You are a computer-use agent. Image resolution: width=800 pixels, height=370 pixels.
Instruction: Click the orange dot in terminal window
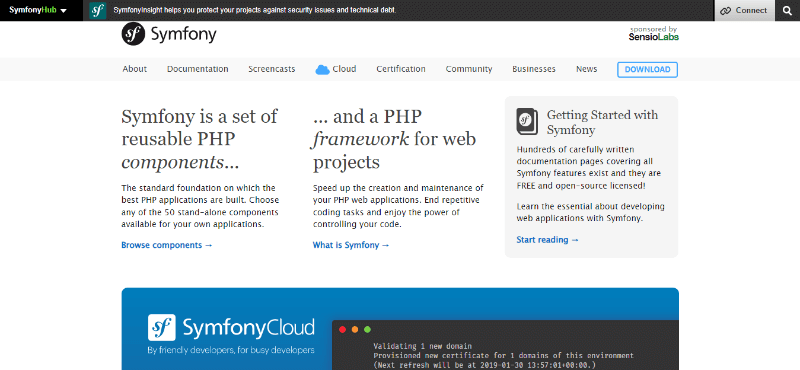[355, 330]
